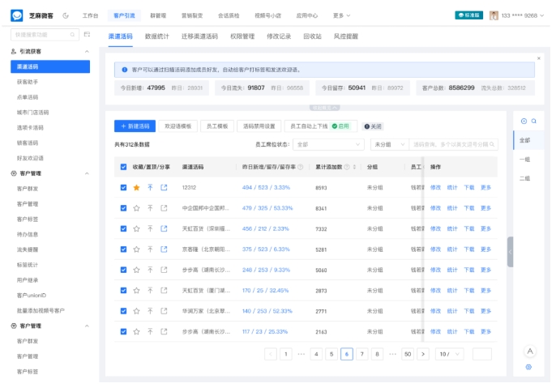The image size is (556, 392).
Task: Open 群管理 in the top navigation
Action: (x=157, y=15)
